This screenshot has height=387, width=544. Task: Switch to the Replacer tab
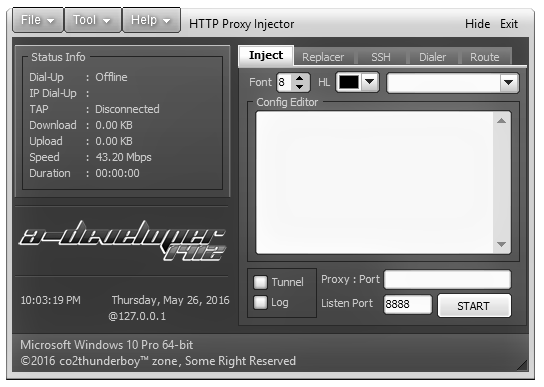[323, 57]
